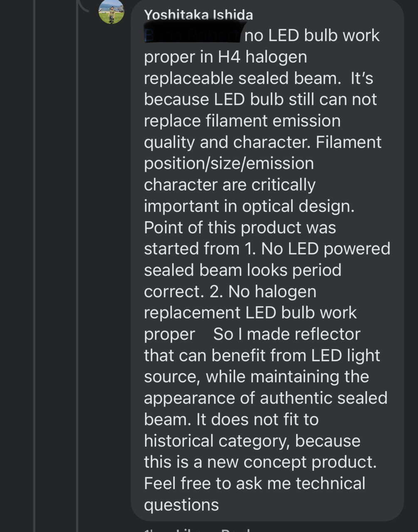Tap the comment's 1h timestamp
Viewport: 418px width, 532px height.
click(x=150, y=530)
